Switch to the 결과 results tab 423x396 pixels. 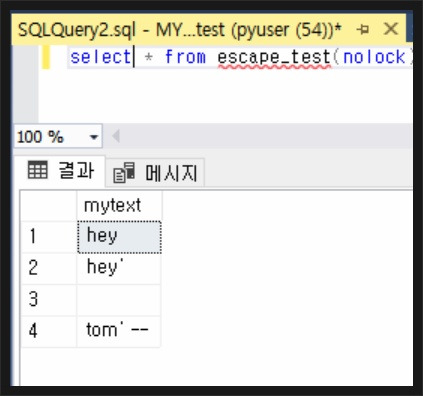[x=61, y=171]
